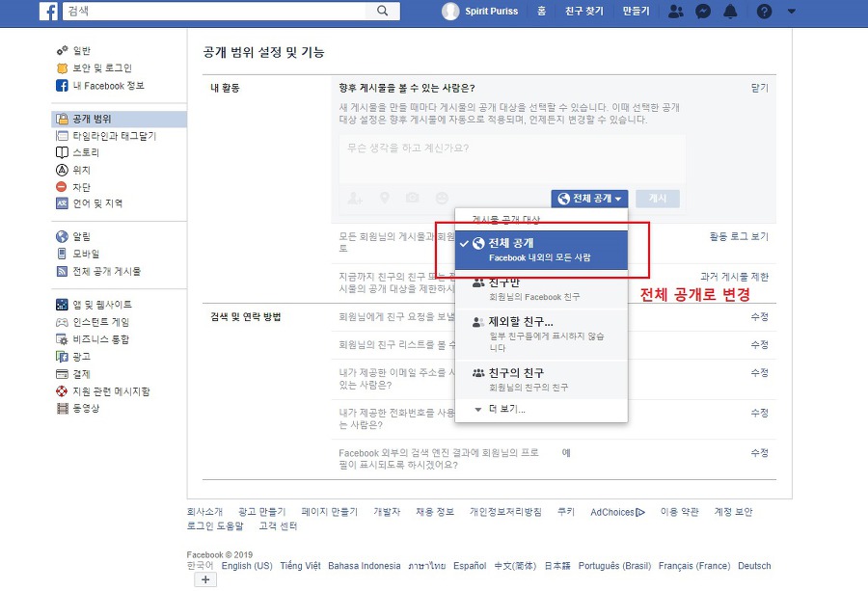Select 친구만 option in audience menu
Viewport: 868px width, 591px height.
tap(541, 289)
